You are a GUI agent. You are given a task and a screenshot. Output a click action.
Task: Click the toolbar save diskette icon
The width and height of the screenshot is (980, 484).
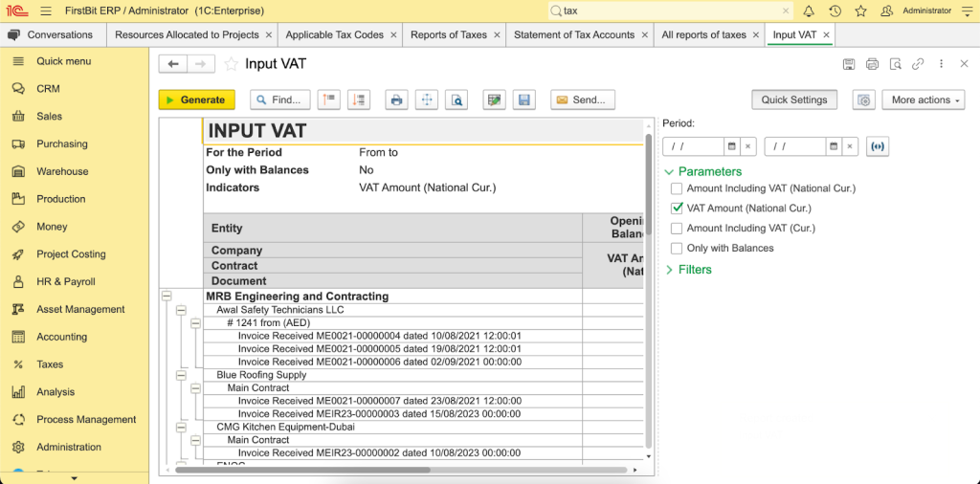(524, 99)
